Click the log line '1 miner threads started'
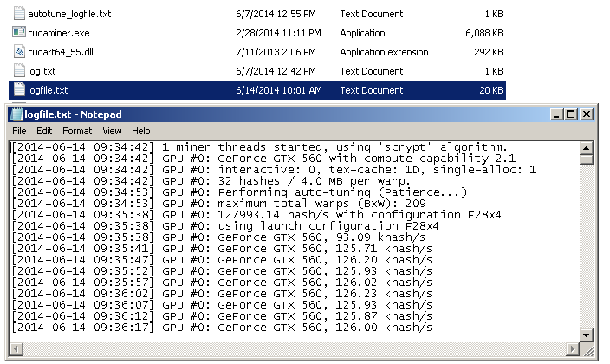 (x=259, y=147)
